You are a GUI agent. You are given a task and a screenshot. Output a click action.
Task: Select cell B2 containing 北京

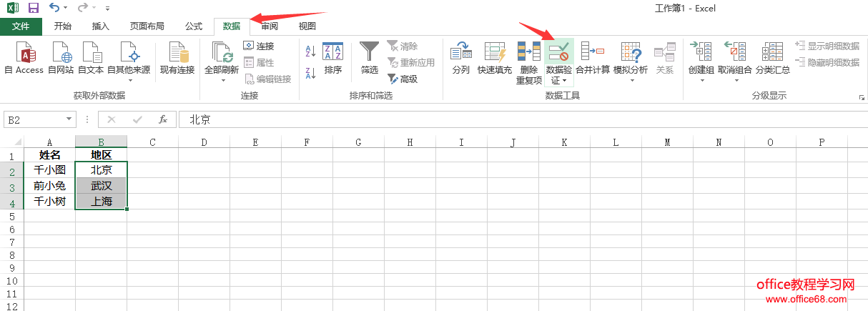101,170
